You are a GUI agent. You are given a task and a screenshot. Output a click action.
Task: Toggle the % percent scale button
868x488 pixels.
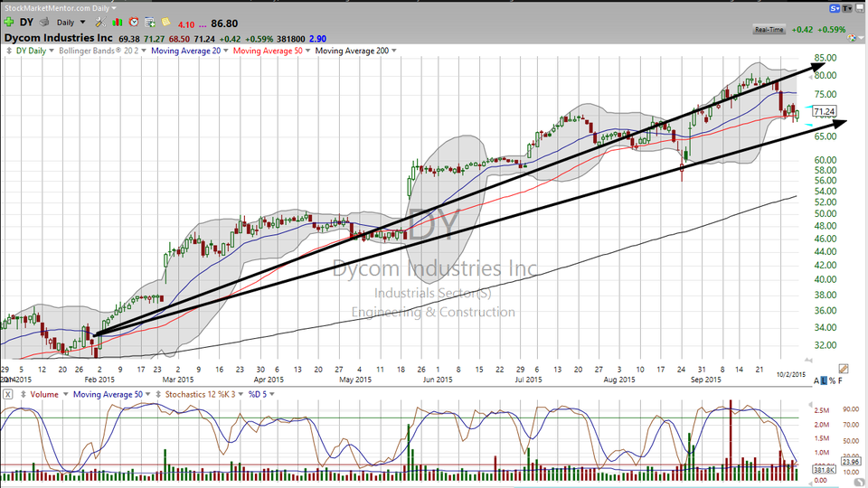tap(832, 381)
